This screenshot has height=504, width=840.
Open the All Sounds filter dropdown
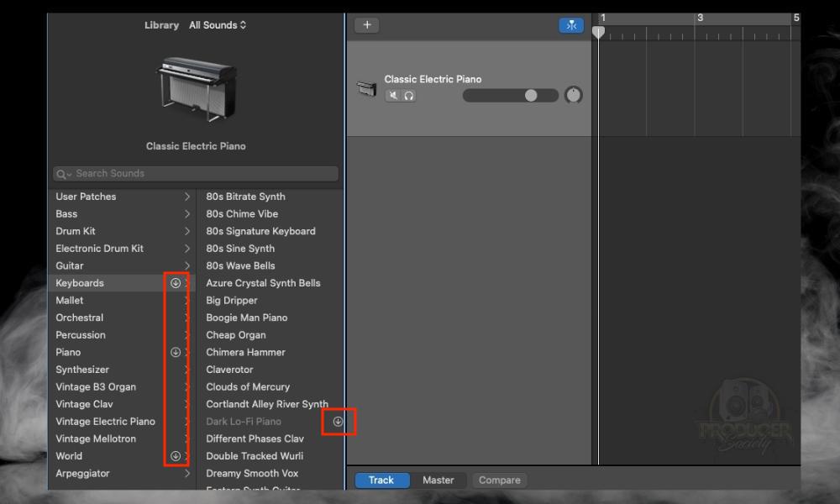pyautogui.click(x=217, y=24)
